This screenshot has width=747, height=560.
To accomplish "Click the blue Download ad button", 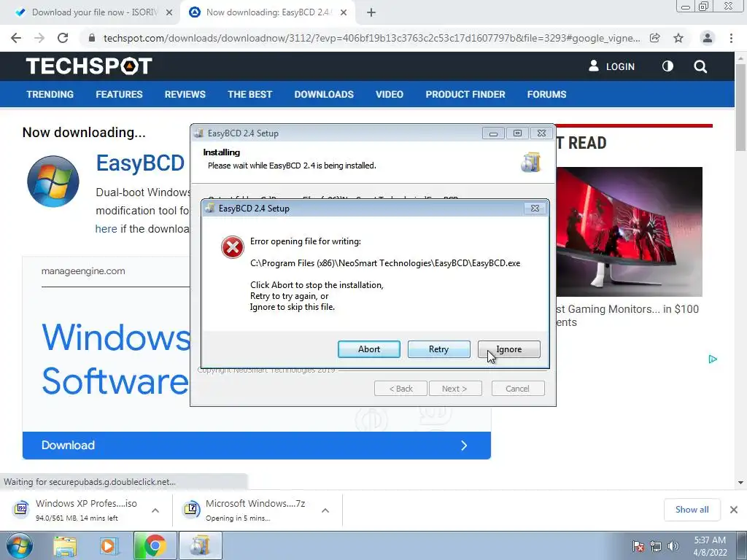I will click(x=256, y=446).
